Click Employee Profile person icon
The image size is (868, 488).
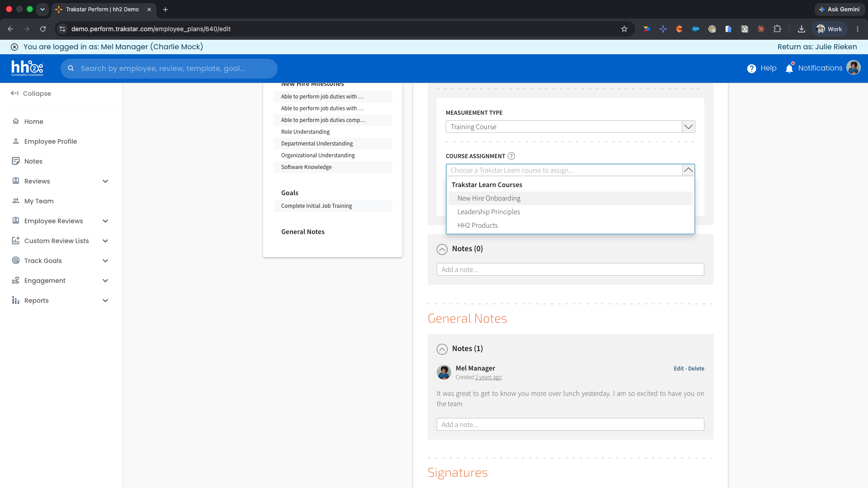pyautogui.click(x=16, y=141)
